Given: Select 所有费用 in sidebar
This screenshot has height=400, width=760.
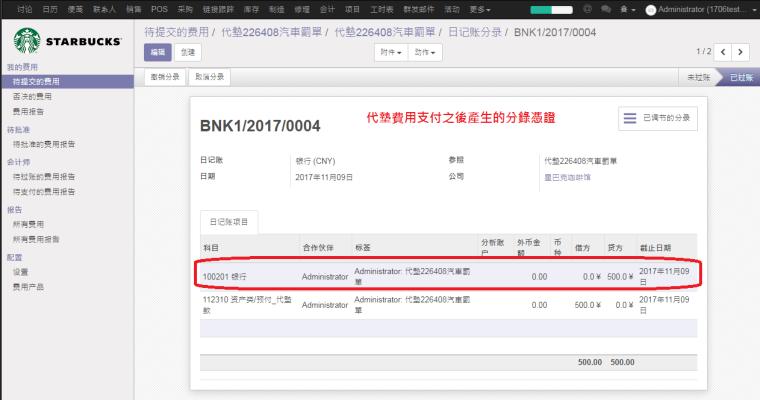Looking at the screenshot, I should click(28, 224).
